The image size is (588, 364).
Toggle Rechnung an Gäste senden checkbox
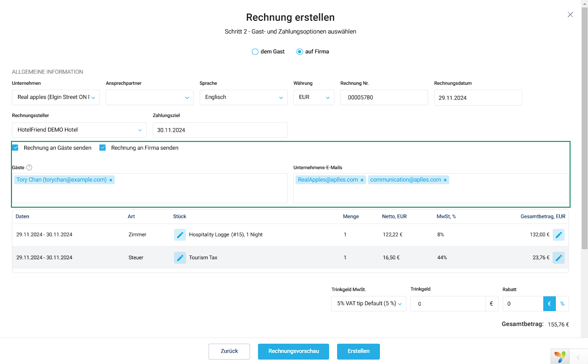point(15,148)
